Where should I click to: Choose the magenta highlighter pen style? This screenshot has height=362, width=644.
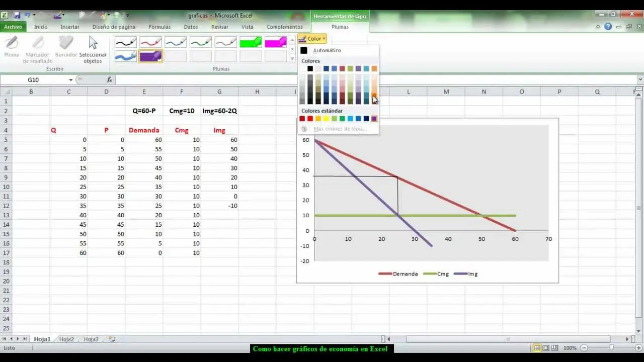[275, 42]
